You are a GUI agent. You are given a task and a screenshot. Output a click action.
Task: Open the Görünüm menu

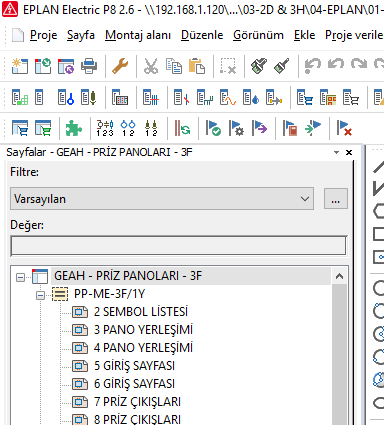[258, 35]
